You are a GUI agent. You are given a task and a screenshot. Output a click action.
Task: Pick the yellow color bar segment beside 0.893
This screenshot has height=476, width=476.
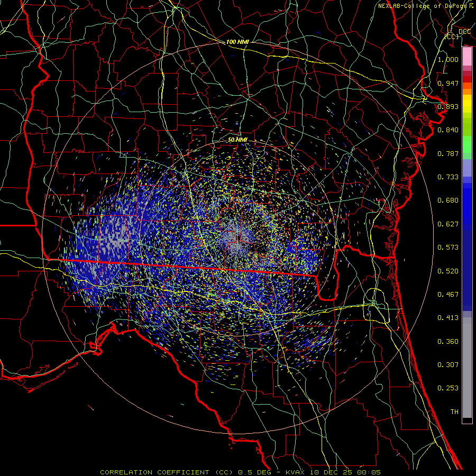467,106
